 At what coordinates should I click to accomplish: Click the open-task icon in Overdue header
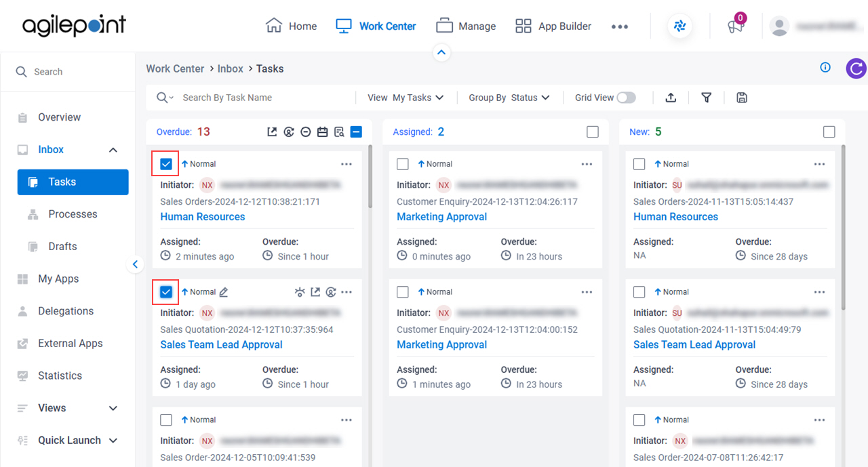coord(272,132)
